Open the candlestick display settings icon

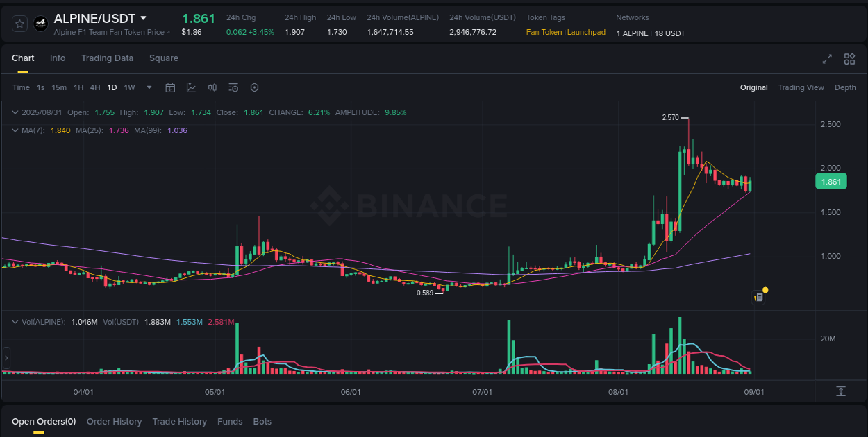point(212,87)
